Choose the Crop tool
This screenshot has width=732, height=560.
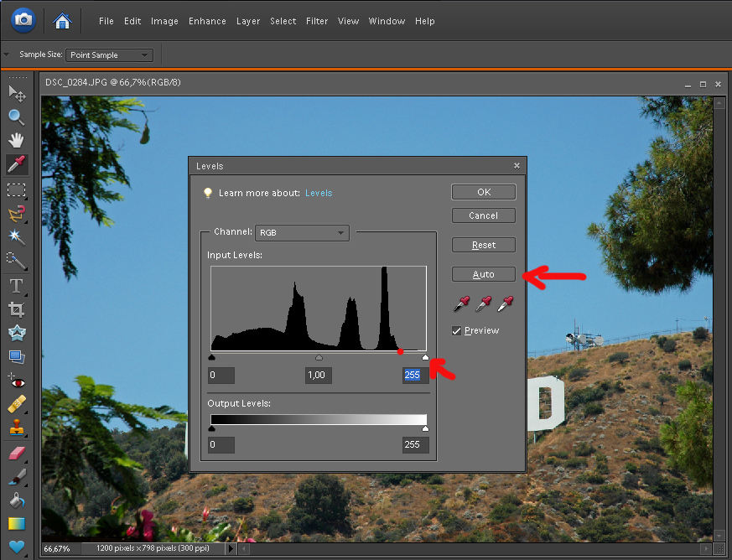pyautogui.click(x=17, y=309)
